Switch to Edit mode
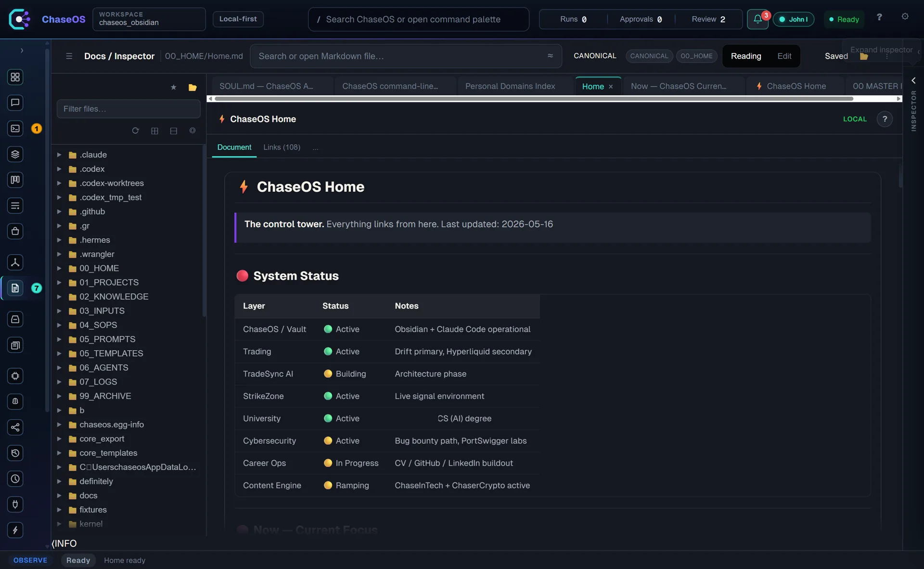Image resolution: width=924 pixels, height=569 pixels. click(784, 56)
